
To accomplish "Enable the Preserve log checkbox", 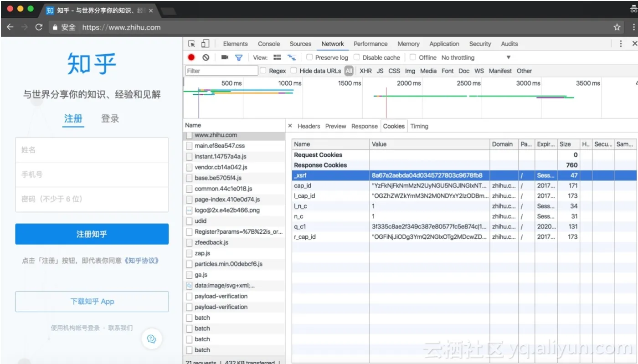I will point(309,57).
